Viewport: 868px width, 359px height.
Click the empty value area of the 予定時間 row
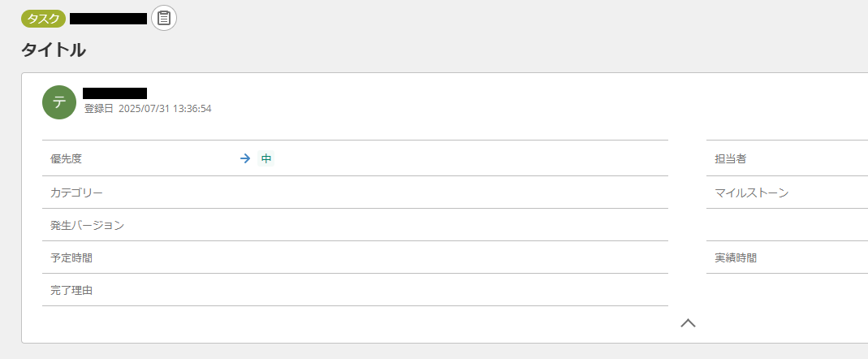pyautogui.click(x=447, y=257)
